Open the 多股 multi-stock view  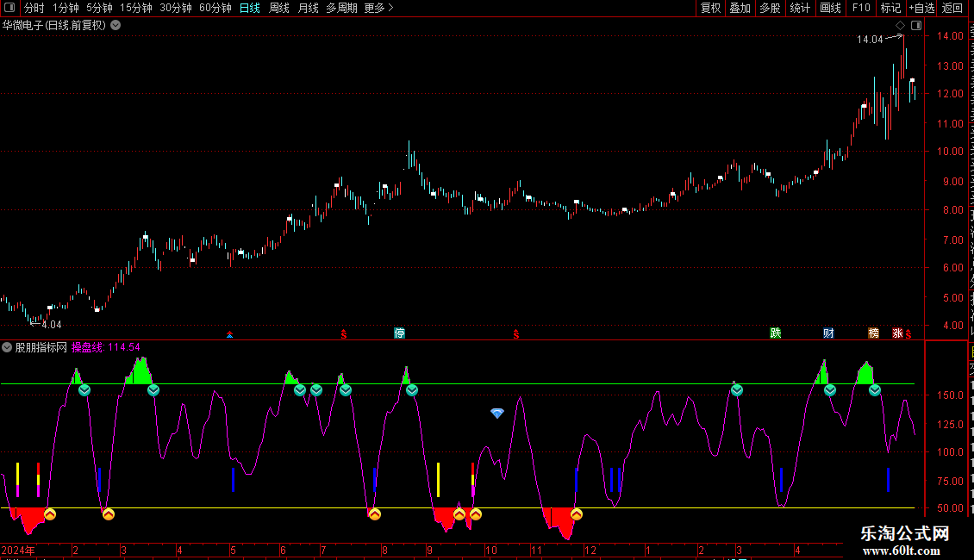pyautogui.click(x=770, y=8)
